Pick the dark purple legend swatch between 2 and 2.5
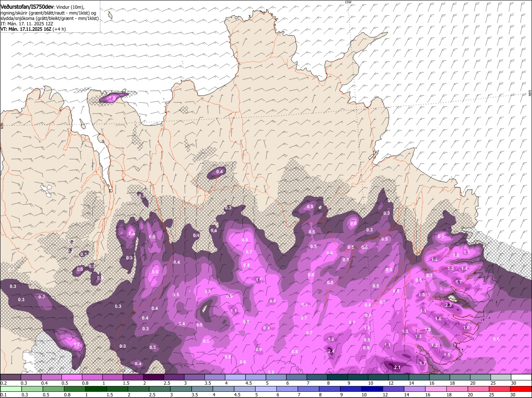The height and width of the screenshot is (398, 532). [x=154, y=377]
